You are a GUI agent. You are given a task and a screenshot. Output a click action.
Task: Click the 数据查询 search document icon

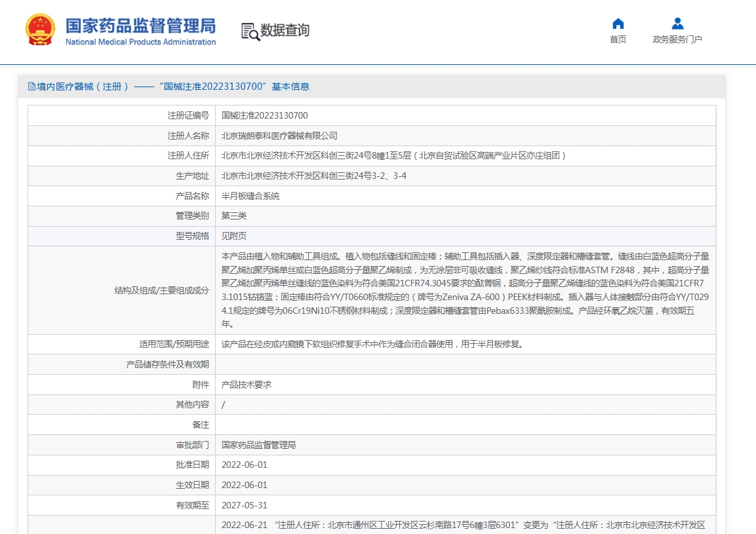[250, 31]
